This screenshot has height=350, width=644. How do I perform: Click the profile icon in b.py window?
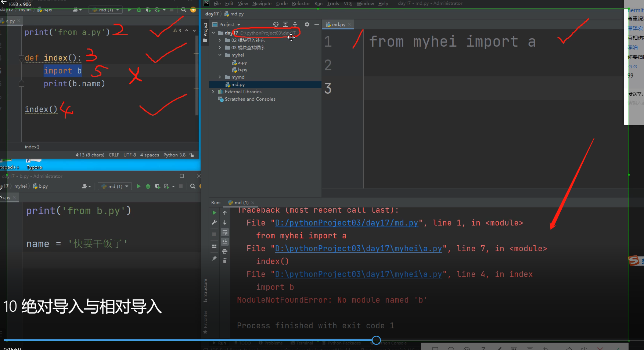(x=166, y=186)
